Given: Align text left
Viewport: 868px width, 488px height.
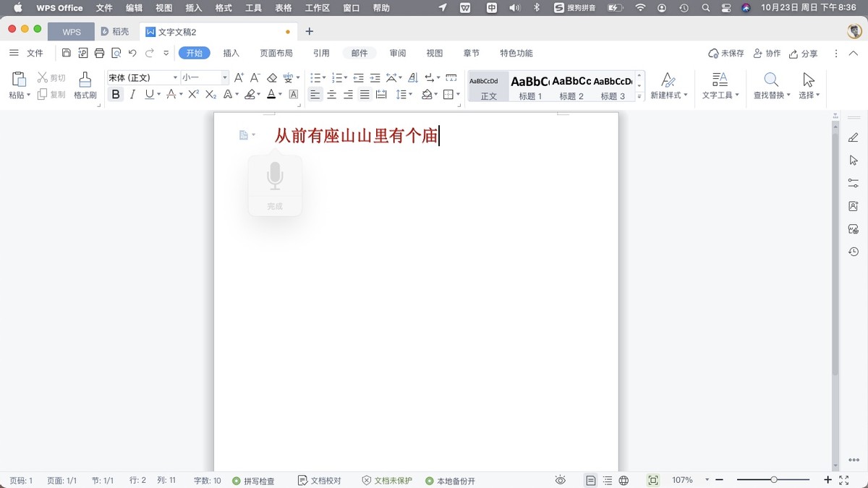Looking at the screenshot, I should tap(315, 95).
